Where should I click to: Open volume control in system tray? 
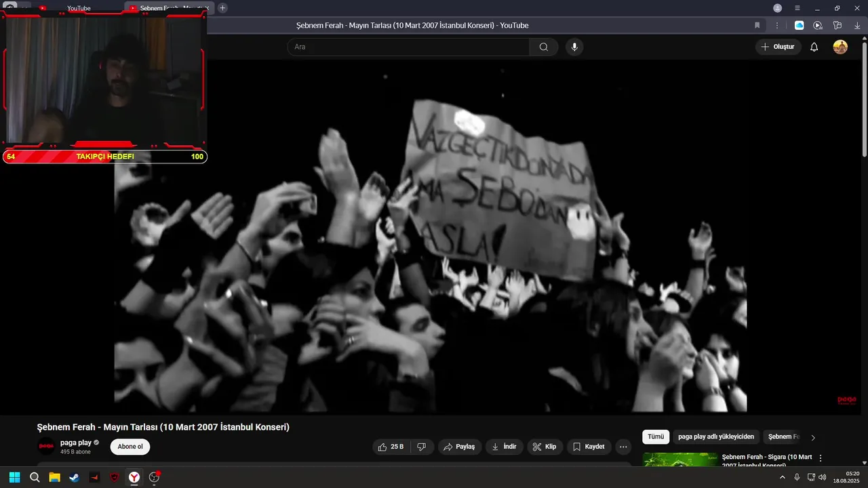823,477
